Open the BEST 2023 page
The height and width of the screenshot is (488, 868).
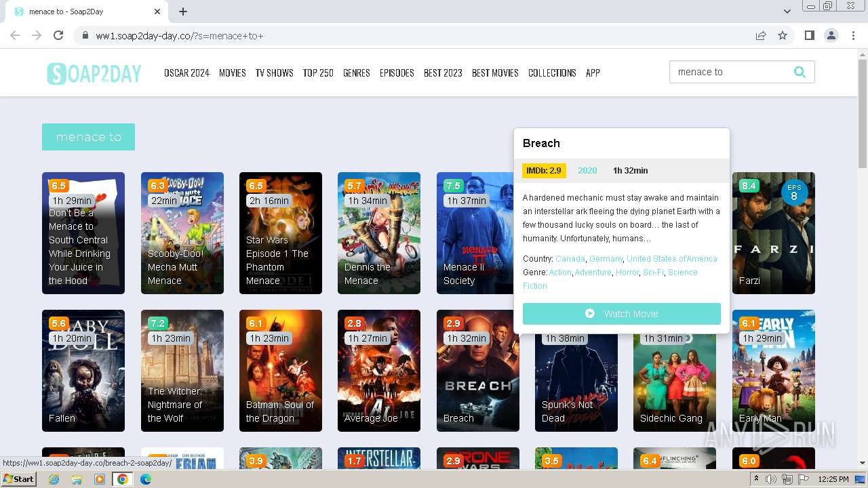pos(443,73)
